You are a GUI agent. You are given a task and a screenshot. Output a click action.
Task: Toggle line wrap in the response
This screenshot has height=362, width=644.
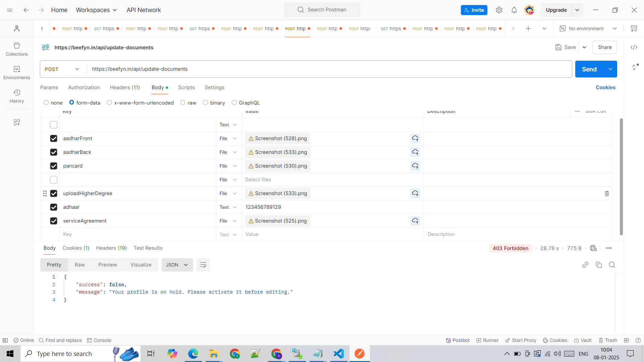[203, 265]
